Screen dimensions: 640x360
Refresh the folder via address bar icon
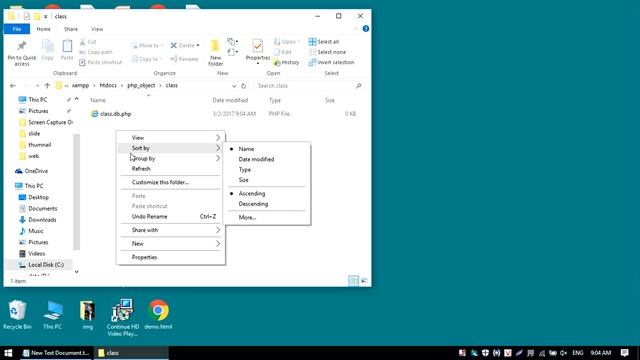click(244, 86)
